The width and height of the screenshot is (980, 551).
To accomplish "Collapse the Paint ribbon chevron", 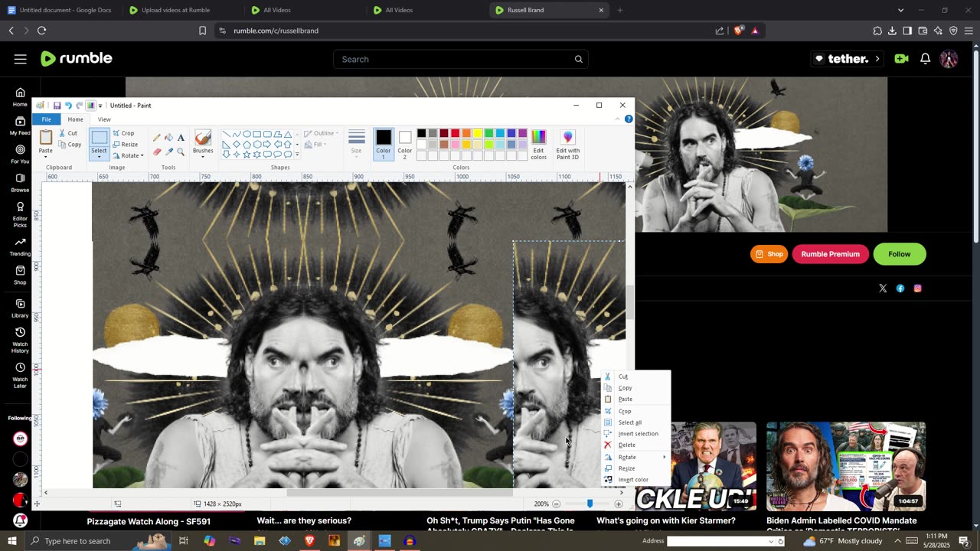I will point(618,119).
